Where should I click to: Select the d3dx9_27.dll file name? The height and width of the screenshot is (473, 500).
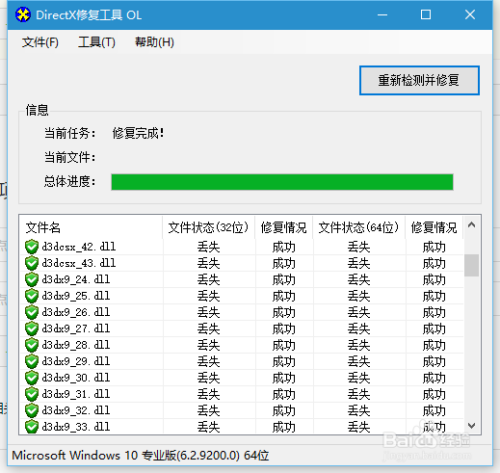(x=76, y=329)
